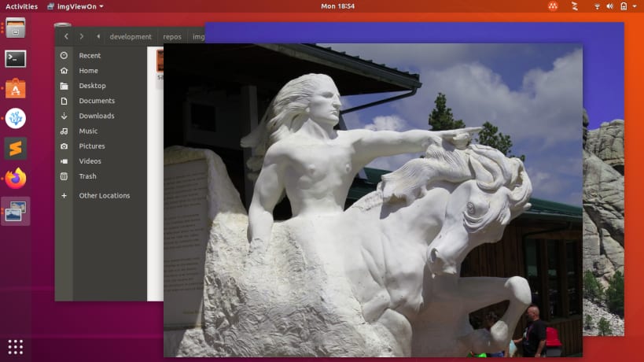Viewport: 644px width, 362px height.
Task: Launch Terminal from the dock
Action: pyautogui.click(x=15, y=59)
